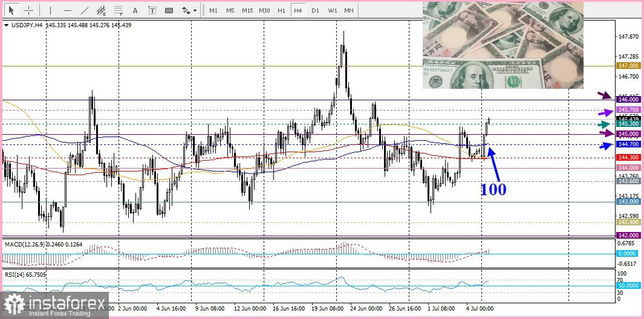The width and height of the screenshot is (644, 319).
Task: Click the yen and dollar banknotes image
Action: click(503, 45)
